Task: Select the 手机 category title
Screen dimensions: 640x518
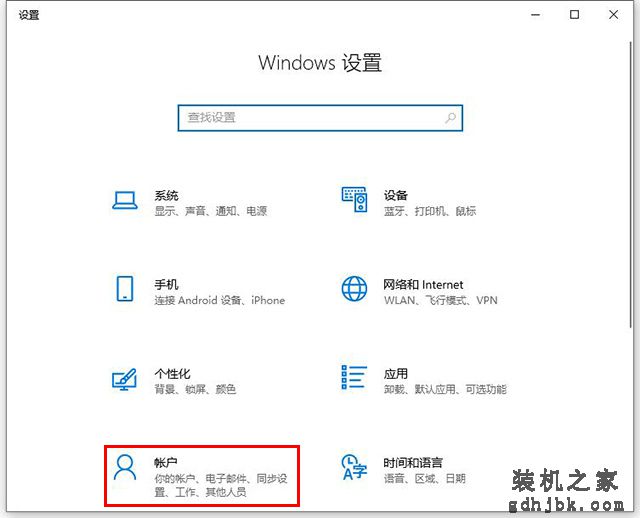Action: point(167,285)
